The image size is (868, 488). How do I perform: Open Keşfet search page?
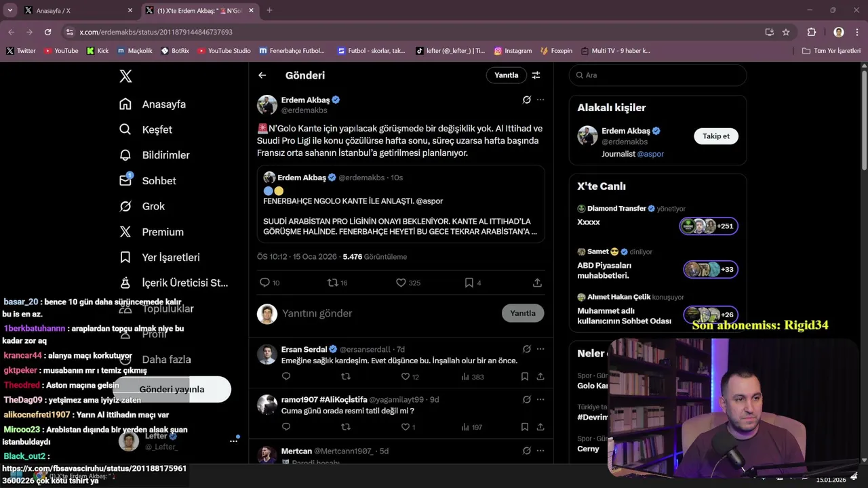point(146,129)
